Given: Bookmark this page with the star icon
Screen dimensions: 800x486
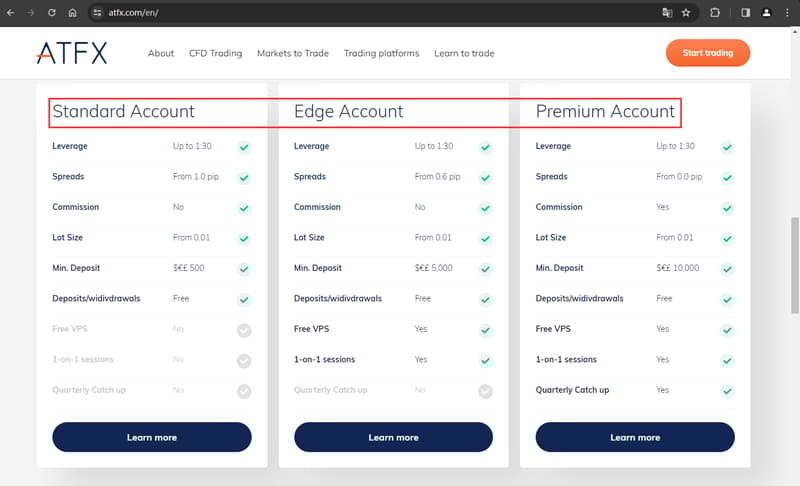Looking at the screenshot, I should pos(686,13).
